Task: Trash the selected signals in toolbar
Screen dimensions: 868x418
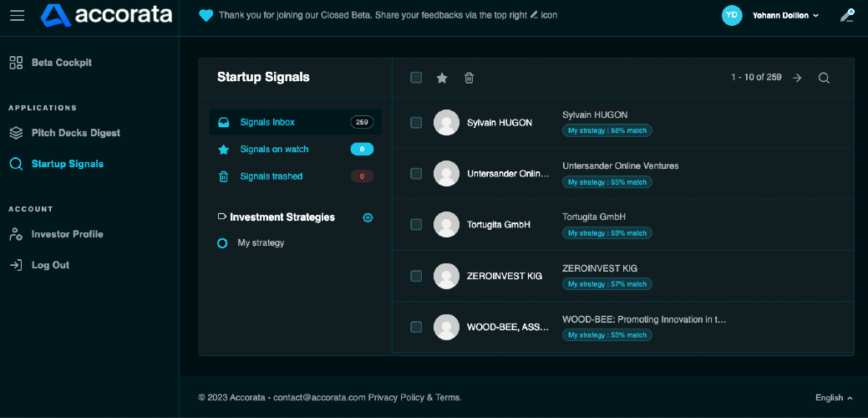Action: [x=469, y=78]
